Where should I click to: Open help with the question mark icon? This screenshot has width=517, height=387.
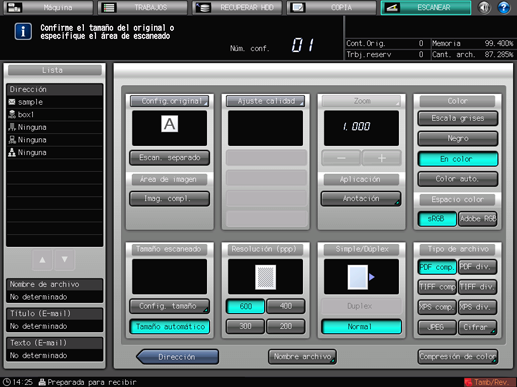pos(504,7)
